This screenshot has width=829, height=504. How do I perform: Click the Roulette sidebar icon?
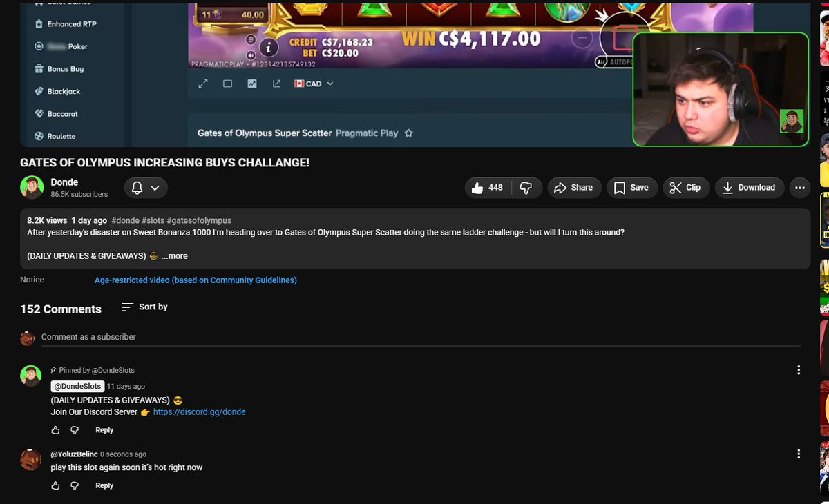[x=39, y=136]
